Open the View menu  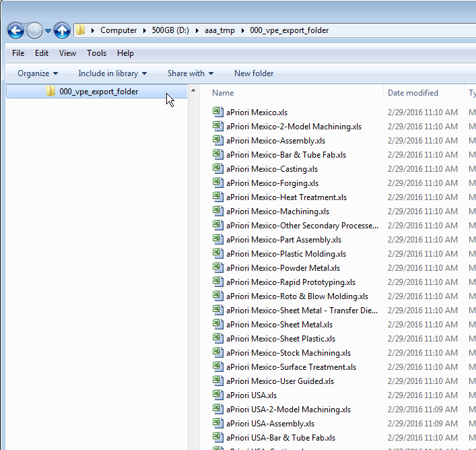pos(67,53)
